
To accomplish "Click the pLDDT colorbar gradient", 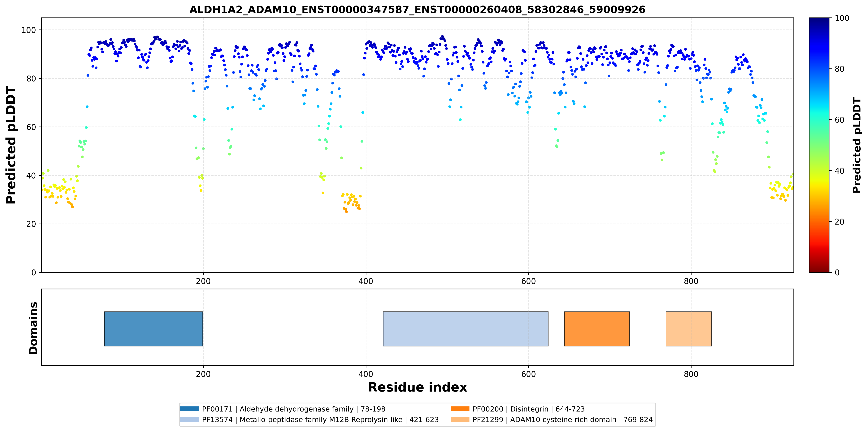I will (819, 145).
